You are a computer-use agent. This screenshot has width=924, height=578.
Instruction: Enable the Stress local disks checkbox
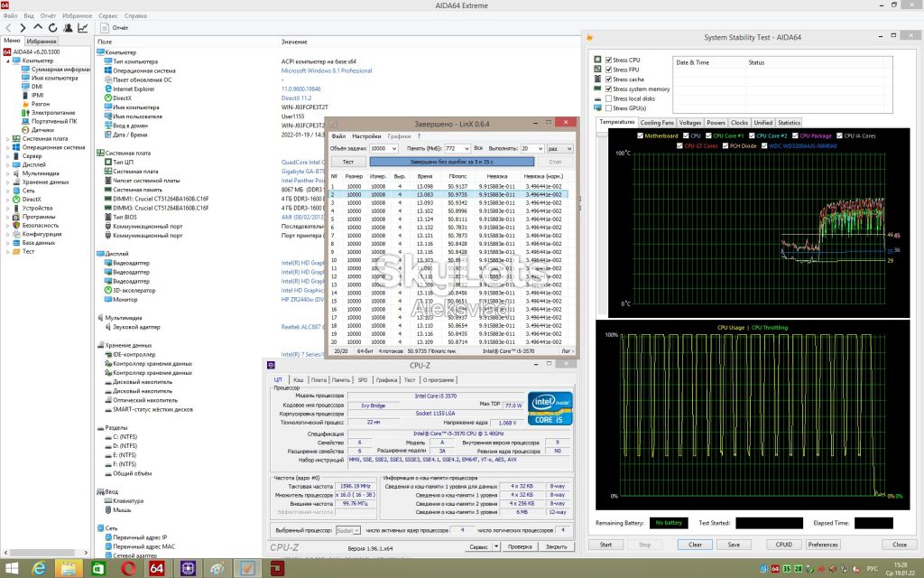(x=609, y=98)
